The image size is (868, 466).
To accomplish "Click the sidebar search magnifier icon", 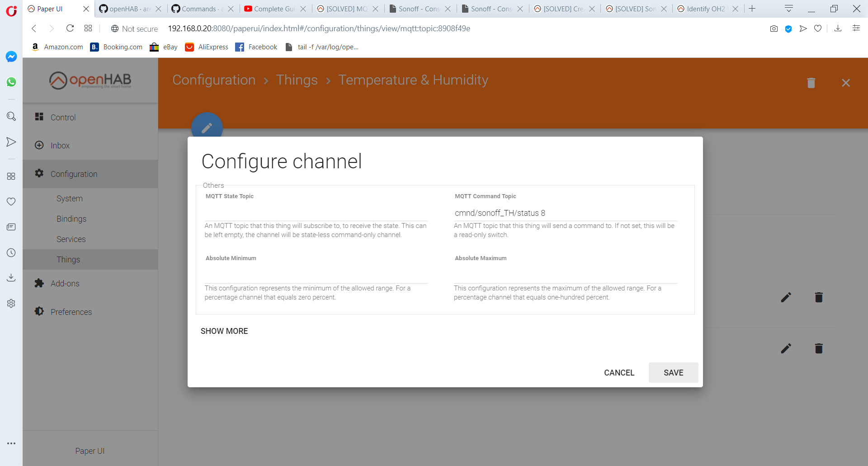I will 11,116.
